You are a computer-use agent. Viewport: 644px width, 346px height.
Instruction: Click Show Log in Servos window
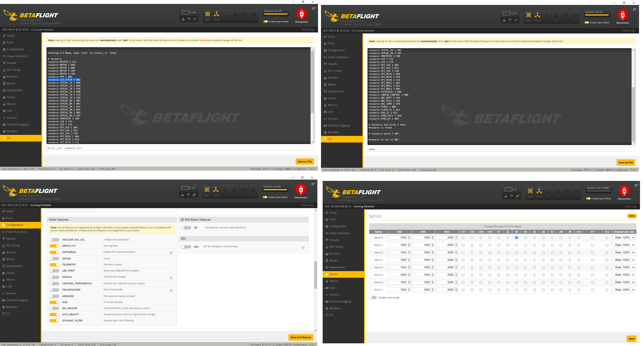(x=630, y=207)
